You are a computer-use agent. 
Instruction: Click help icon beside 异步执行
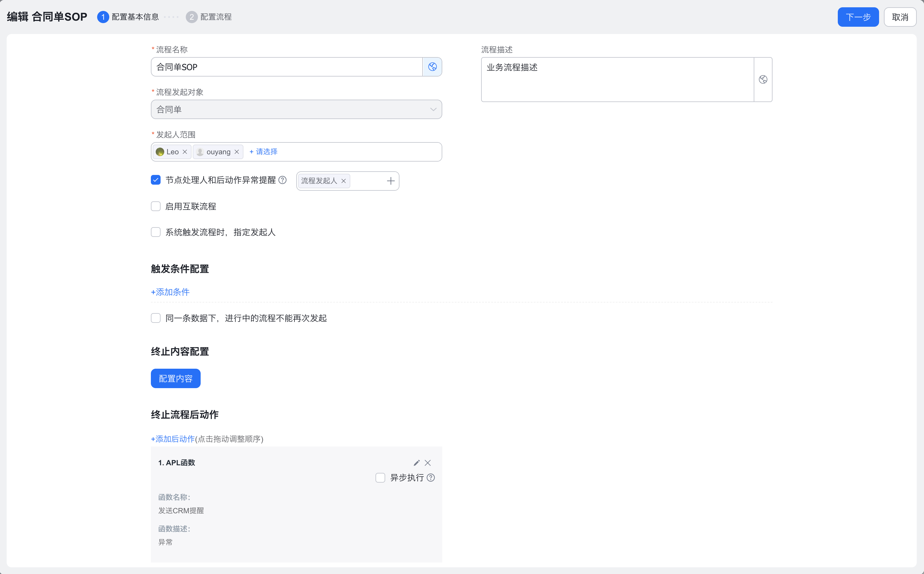click(x=430, y=477)
